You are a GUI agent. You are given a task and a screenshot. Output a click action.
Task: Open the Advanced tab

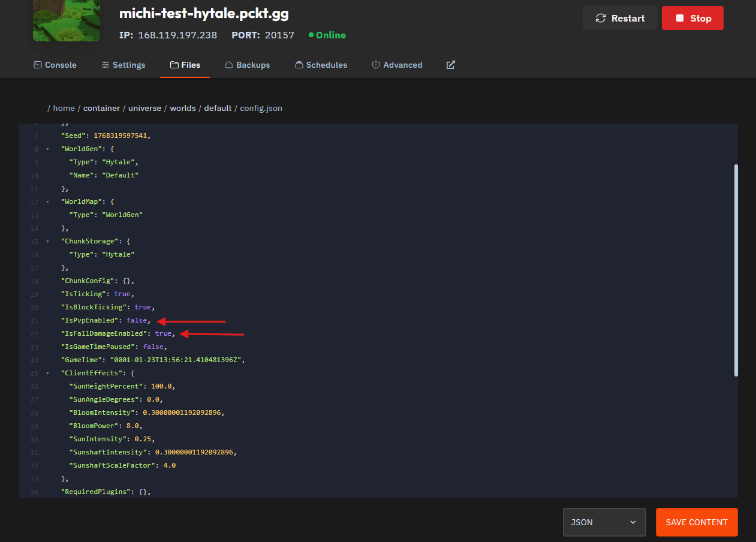[397, 65]
